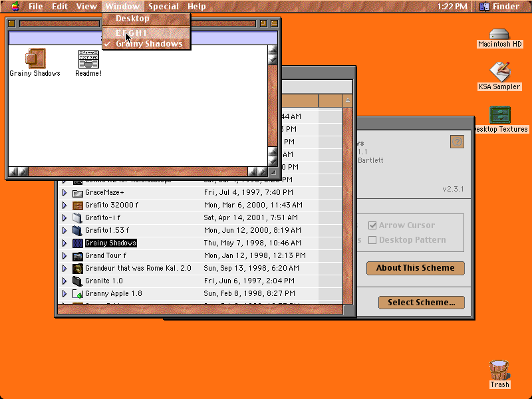Click the date Thu, May 7, 1998, 10:46 AM
532x399 pixels.
coord(253,243)
